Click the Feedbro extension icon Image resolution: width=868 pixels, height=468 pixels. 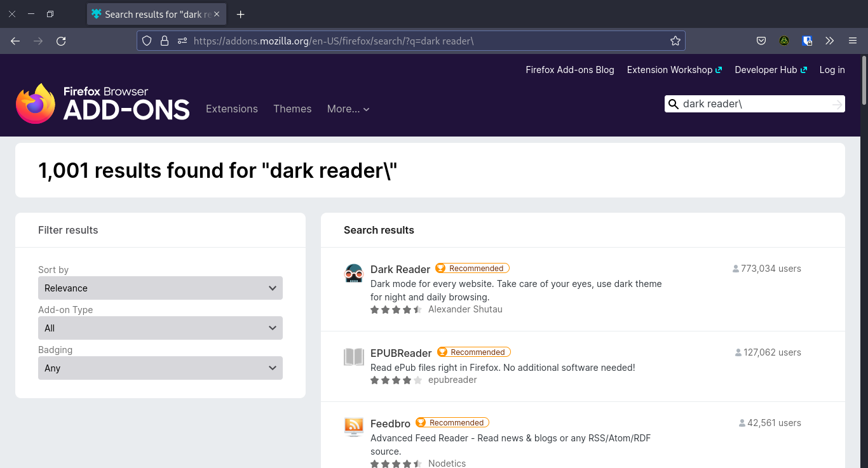tap(353, 427)
